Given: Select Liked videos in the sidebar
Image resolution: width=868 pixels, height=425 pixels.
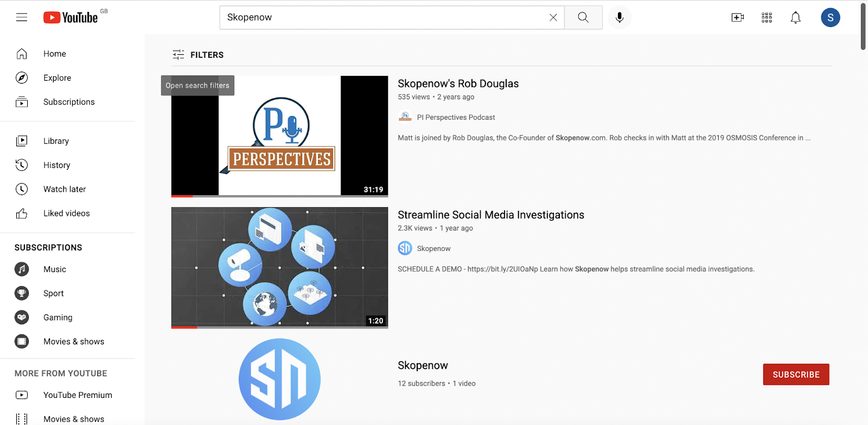Looking at the screenshot, I should click(67, 213).
